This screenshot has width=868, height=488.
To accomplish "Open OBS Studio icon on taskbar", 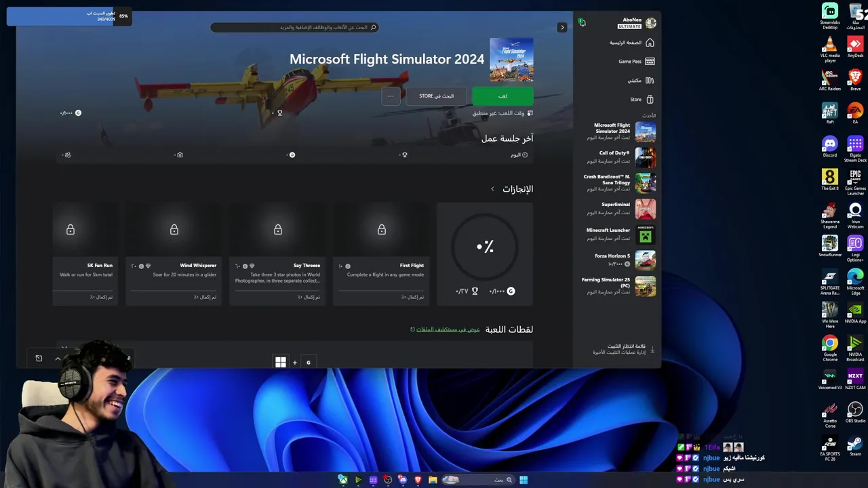I will tap(388, 480).
